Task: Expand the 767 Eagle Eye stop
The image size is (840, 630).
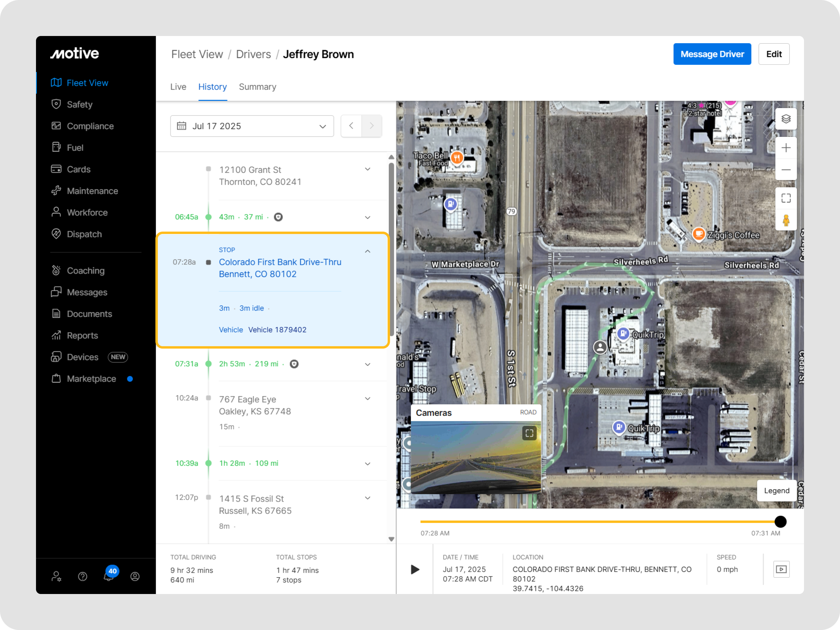Action: pos(367,398)
